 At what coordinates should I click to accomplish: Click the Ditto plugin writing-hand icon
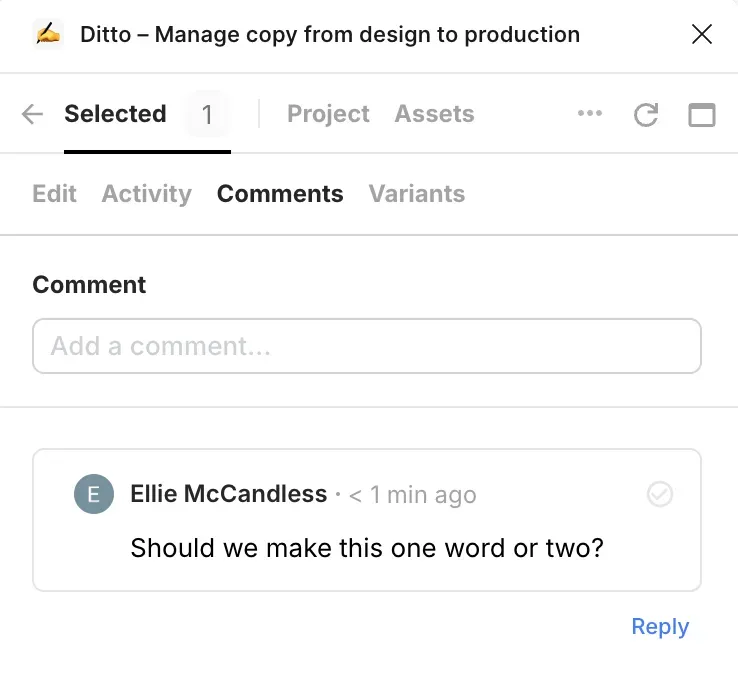click(48, 34)
